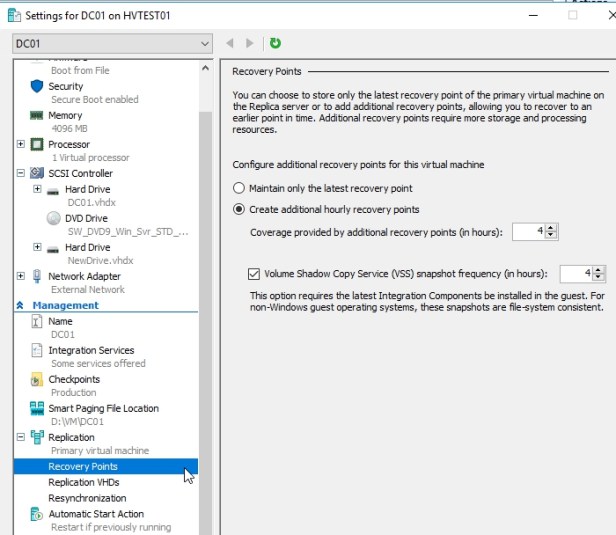Toggle Volume Shadow Copy Service snapshot checkbox
Screen dimensions: 616x535
pos(253,273)
